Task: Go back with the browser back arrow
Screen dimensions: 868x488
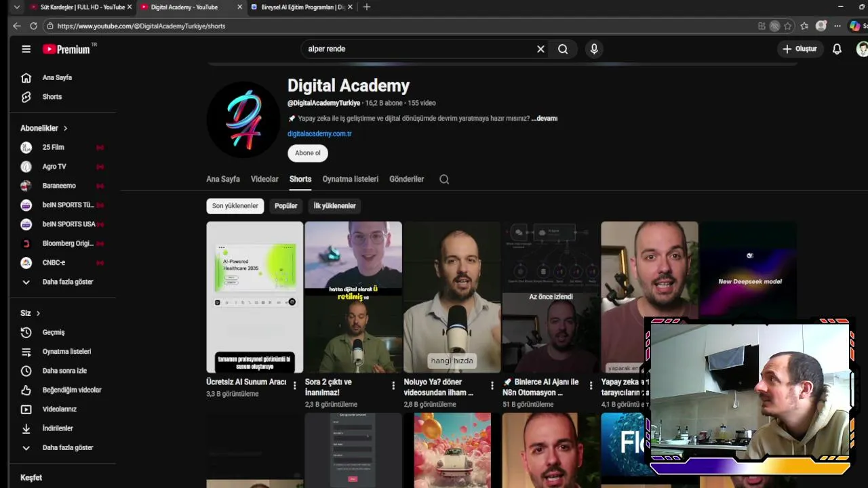Action: [17, 26]
